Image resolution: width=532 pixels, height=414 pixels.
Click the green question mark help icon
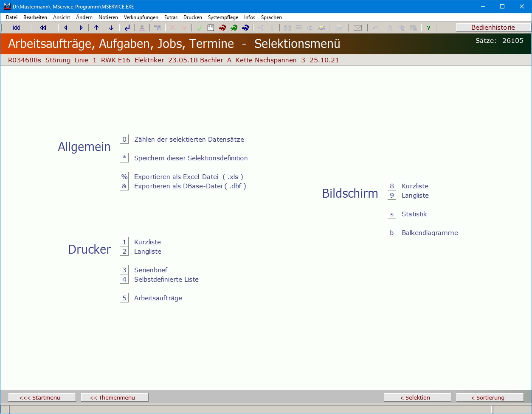(x=428, y=28)
